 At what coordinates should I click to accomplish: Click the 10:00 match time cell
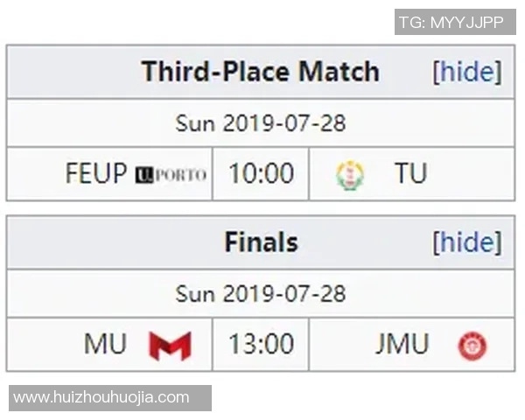point(261,174)
